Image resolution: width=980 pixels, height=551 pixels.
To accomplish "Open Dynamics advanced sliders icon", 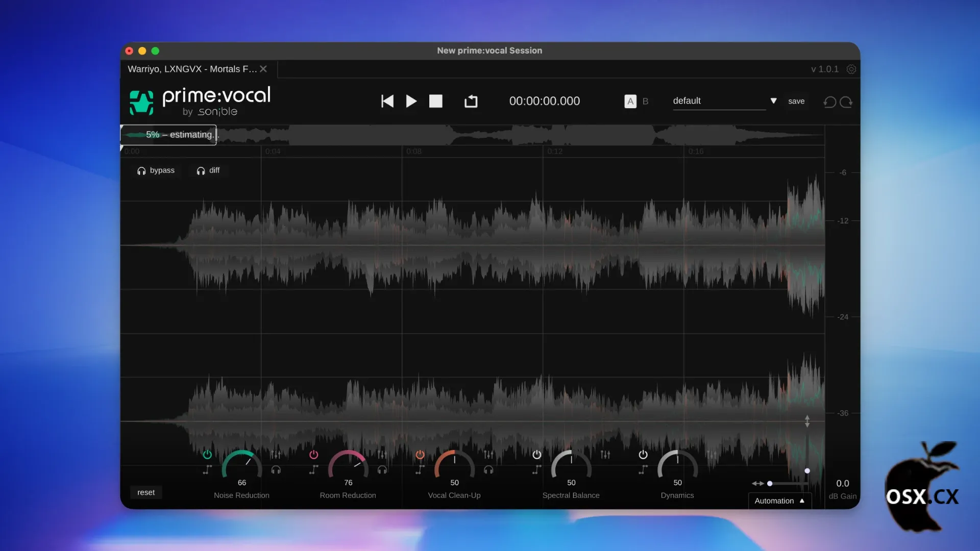I will click(712, 454).
